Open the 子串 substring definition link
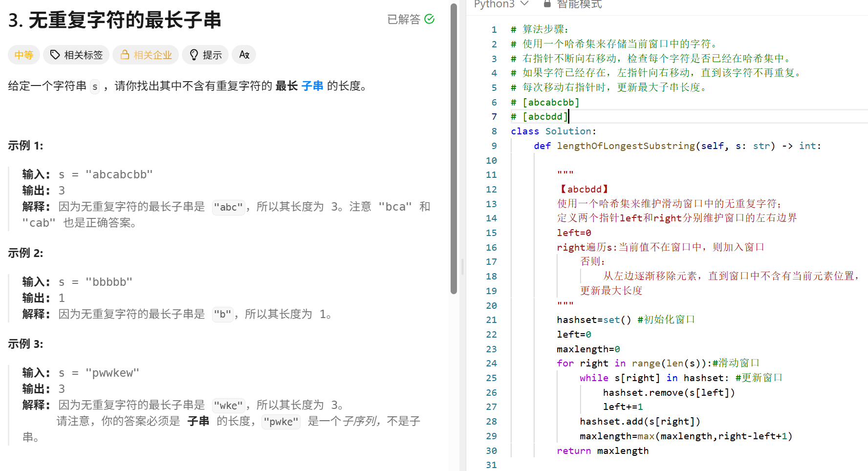 (x=312, y=86)
